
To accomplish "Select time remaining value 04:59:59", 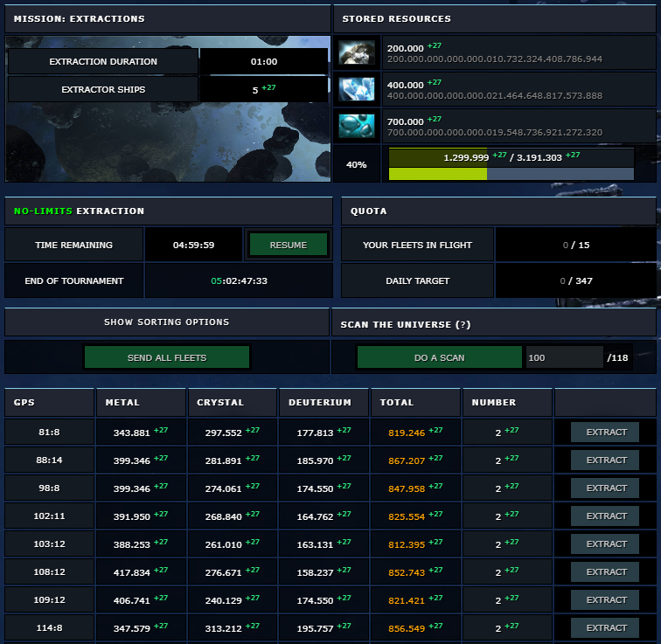I will (x=193, y=245).
